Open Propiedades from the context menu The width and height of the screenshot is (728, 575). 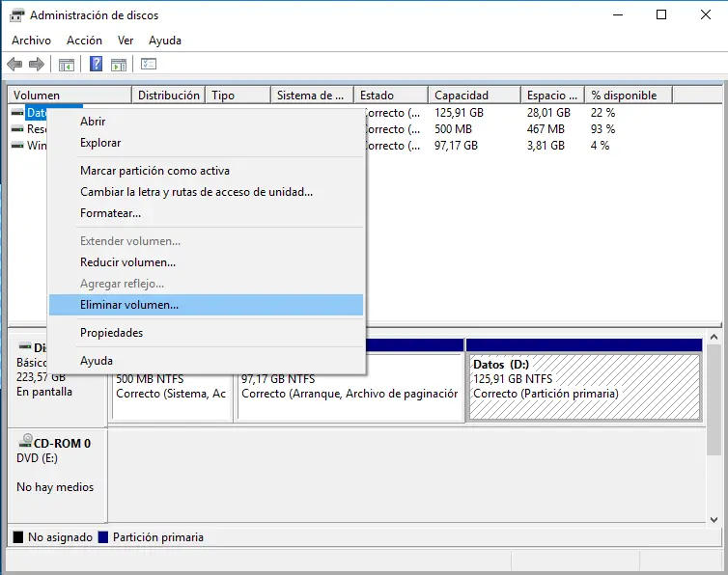pyautogui.click(x=206, y=333)
